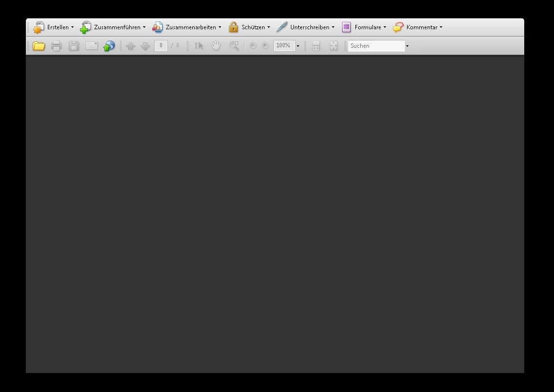554x392 pixels.
Task: Click the globe upload icon
Action: [x=109, y=46]
